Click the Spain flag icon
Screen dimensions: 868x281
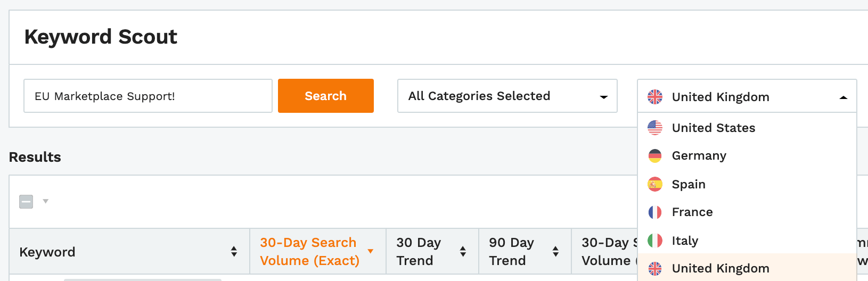click(655, 184)
